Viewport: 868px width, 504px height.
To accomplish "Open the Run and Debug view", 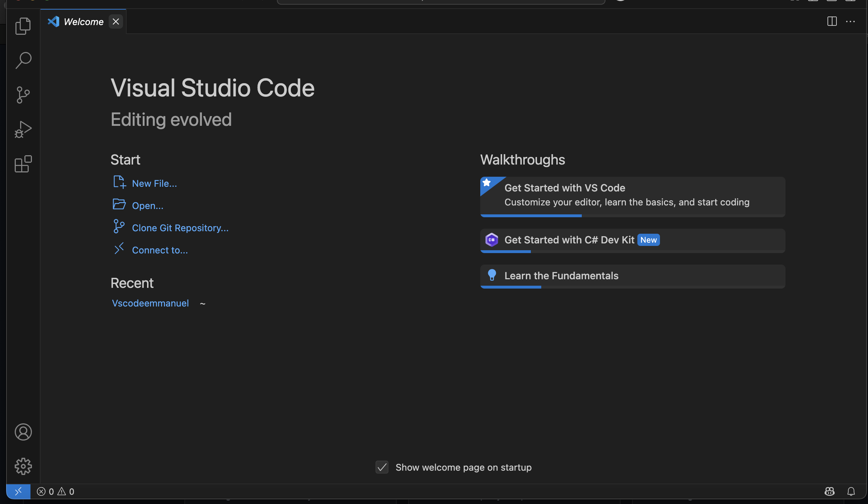I will 23,129.
